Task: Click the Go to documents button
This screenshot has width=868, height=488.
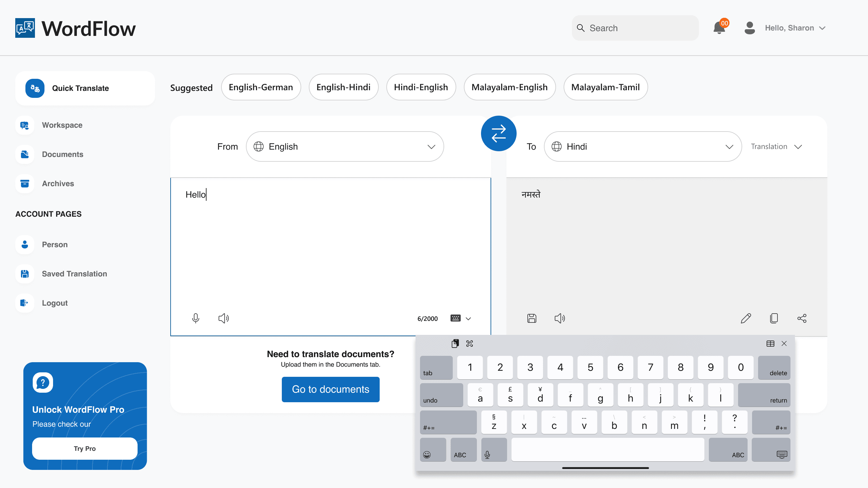Action: point(330,389)
